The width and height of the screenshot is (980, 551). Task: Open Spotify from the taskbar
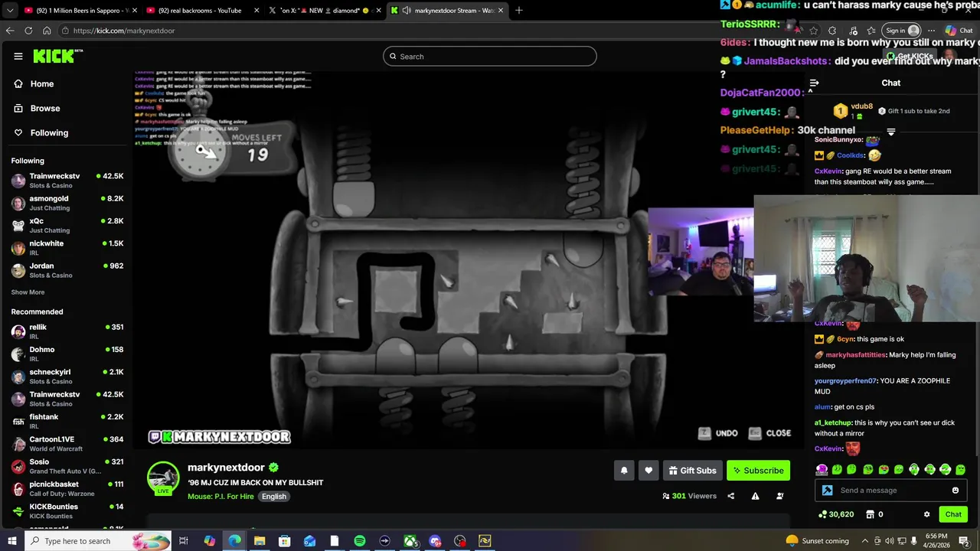(x=360, y=541)
